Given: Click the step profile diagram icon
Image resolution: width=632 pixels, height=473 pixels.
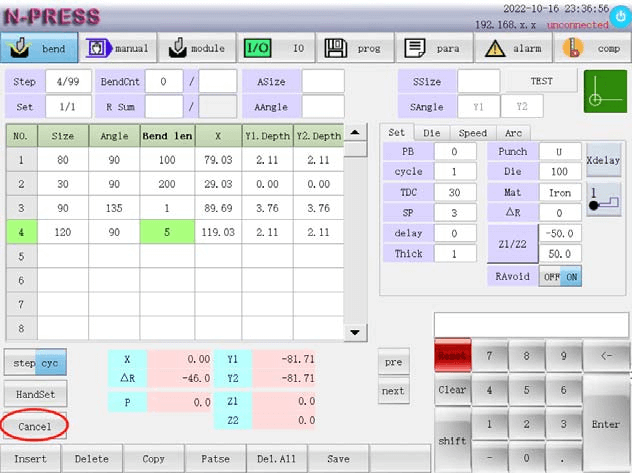Looking at the screenshot, I should tap(604, 199).
